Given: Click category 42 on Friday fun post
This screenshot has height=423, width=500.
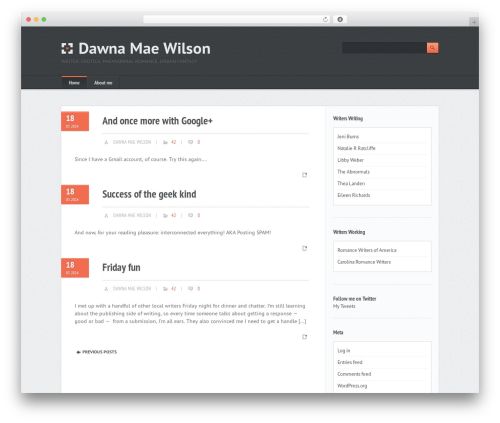Looking at the screenshot, I should 173,289.
